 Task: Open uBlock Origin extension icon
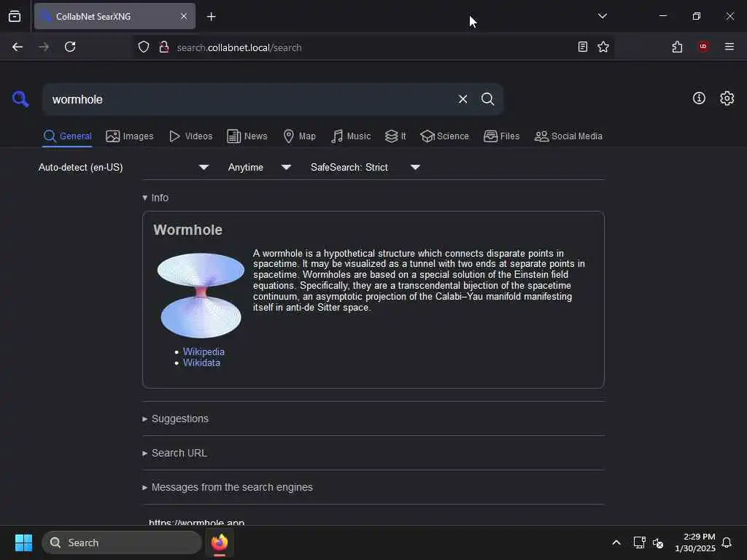(703, 47)
